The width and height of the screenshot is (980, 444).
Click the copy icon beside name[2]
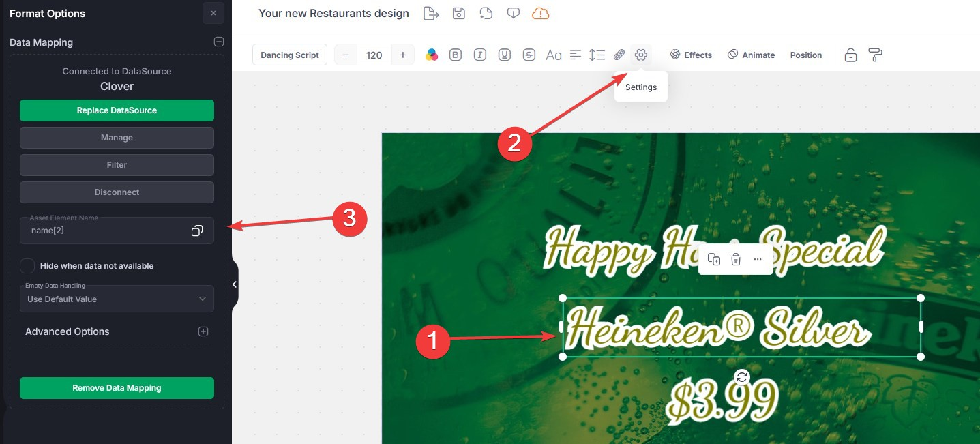click(197, 231)
